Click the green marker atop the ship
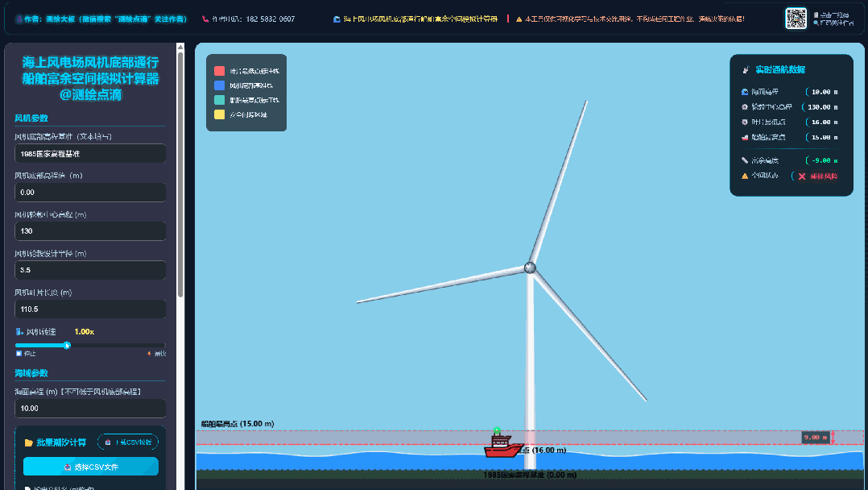The width and height of the screenshot is (868, 490). coord(497,430)
